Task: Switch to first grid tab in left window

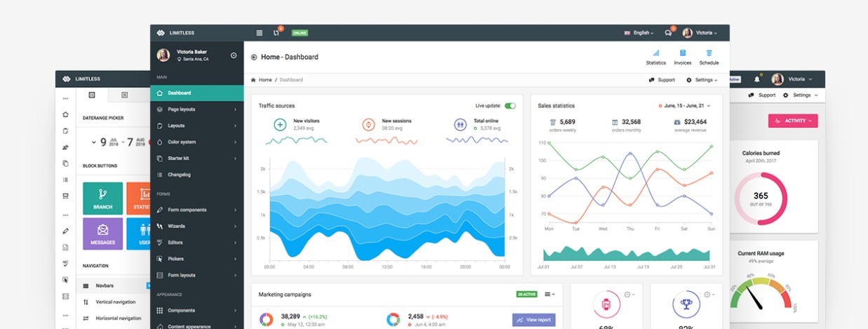Action: [92, 95]
